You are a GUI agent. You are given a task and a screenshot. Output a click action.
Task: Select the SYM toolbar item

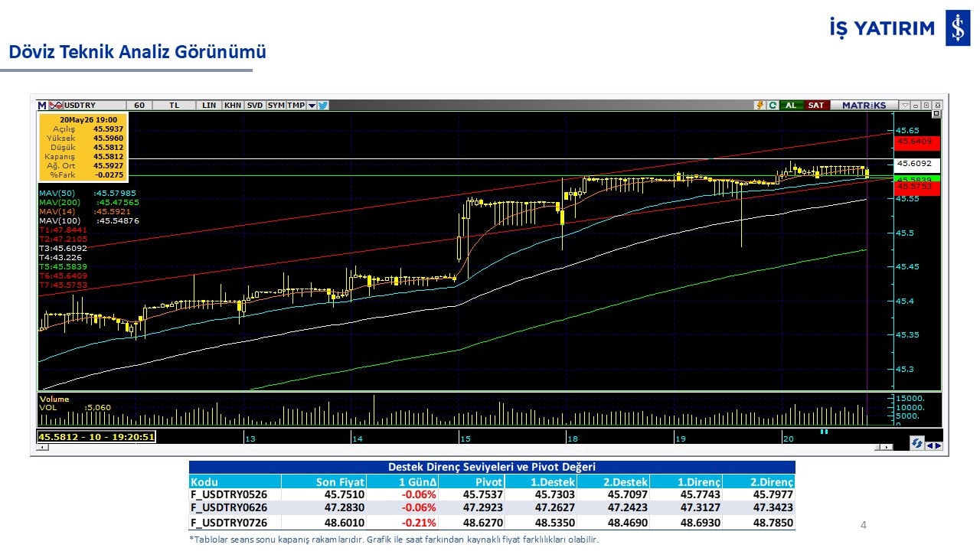(276, 106)
